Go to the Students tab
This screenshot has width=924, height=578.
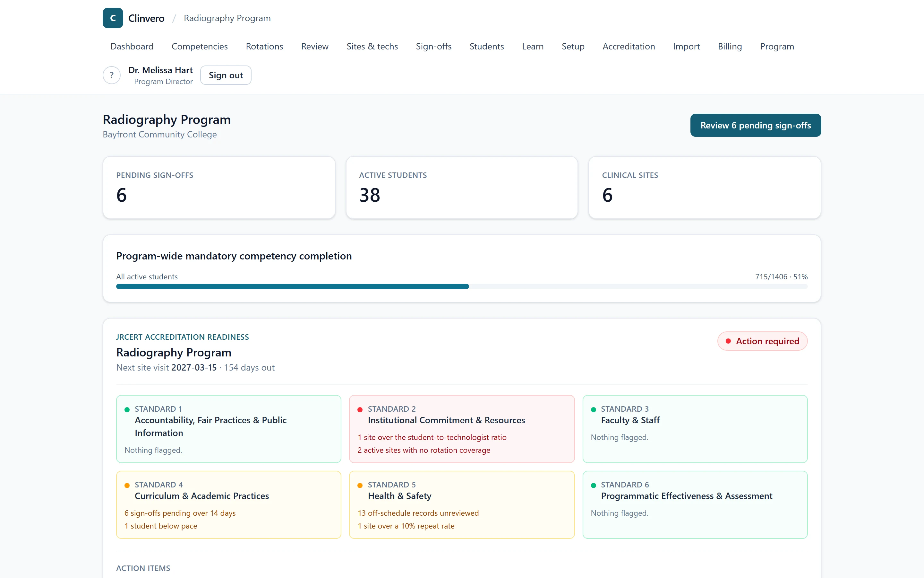click(x=486, y=46)
